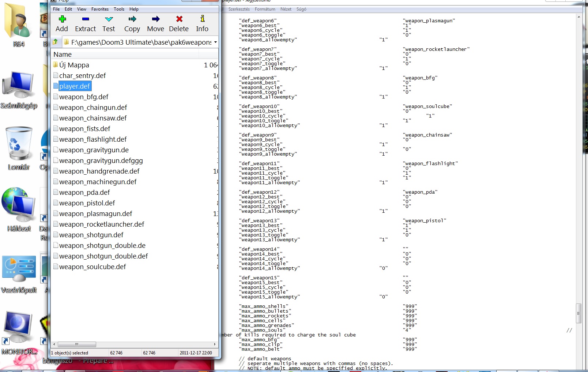588x372 pixels.
Task: Click the weapon_bfg.def file icon
Action: tap(56, 97)
